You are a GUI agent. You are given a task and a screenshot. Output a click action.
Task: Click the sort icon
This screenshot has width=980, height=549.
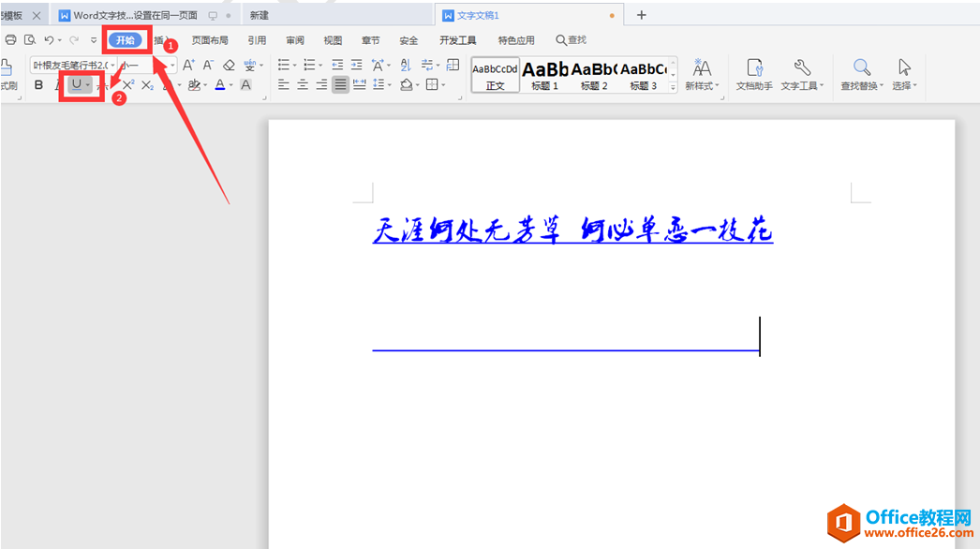point(406,66)
